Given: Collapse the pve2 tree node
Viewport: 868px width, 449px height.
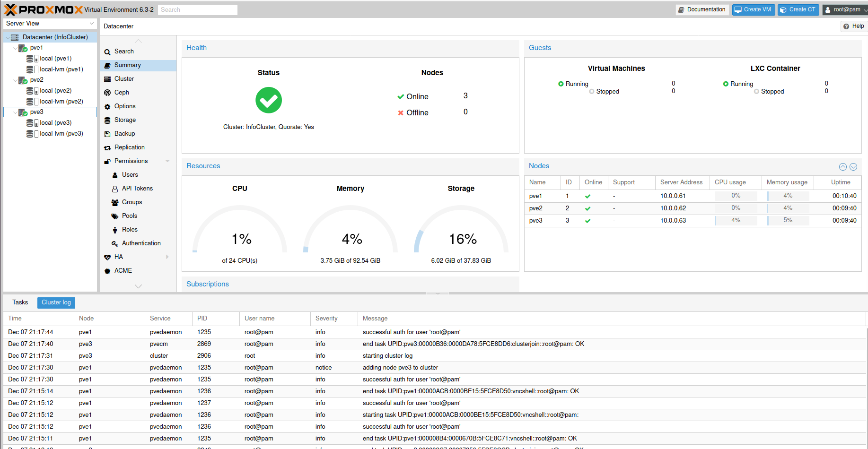Looking at the screenshot, I should (x=15, y=80).
